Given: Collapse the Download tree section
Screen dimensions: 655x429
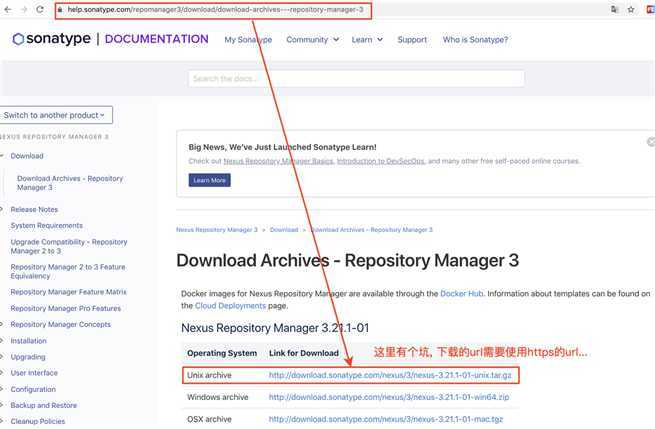Looking at the screenshot, I should coord(2,156).
